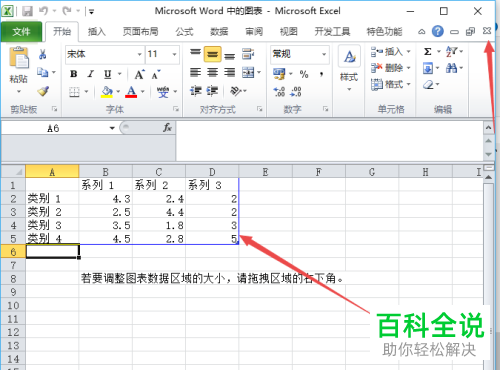Switch to Data (数据) tab

pyautogui.click(x=219, y=32)
